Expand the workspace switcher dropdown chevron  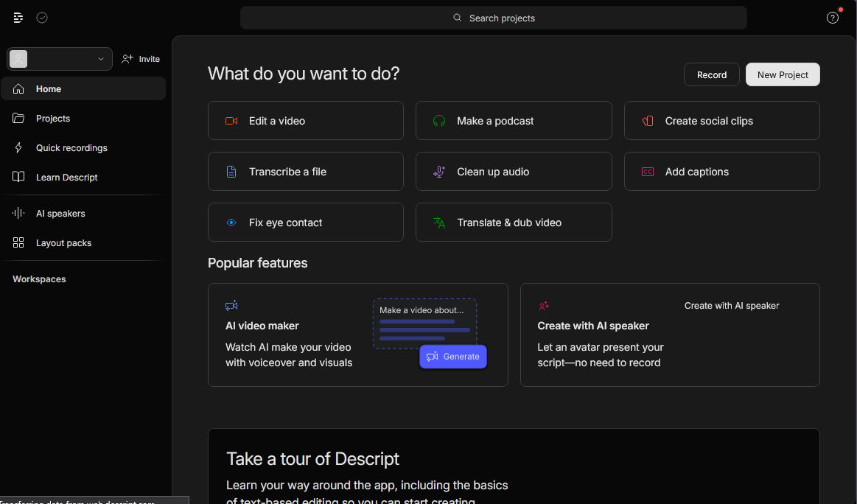tap(101, 59)
